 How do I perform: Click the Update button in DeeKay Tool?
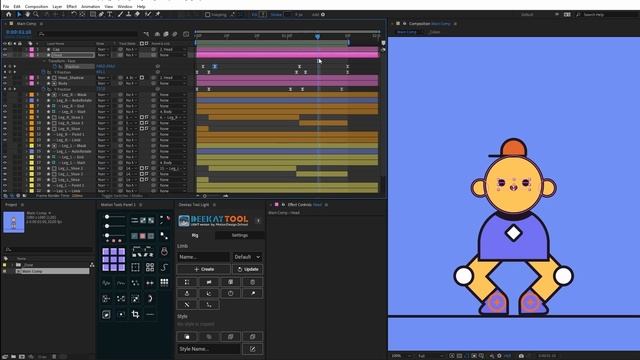(248, 269)
